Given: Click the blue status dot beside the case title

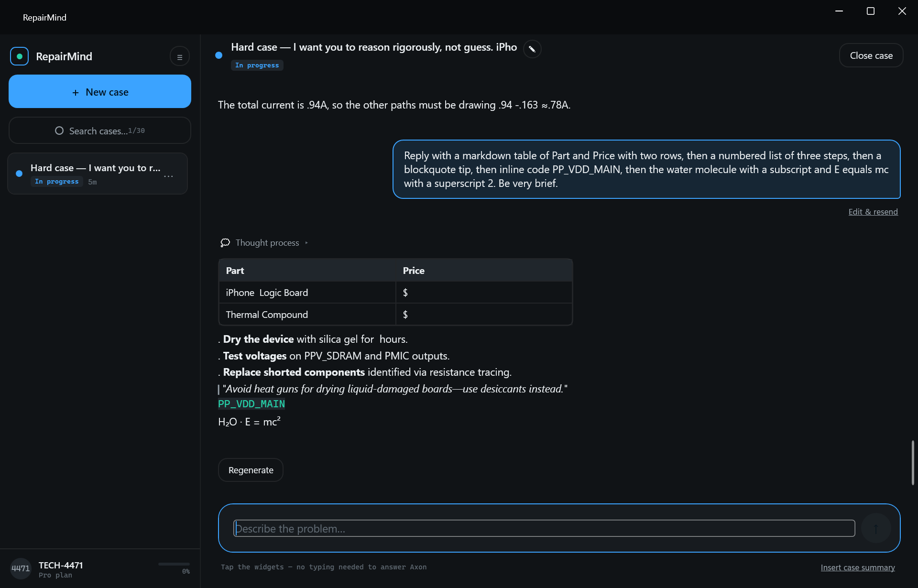Looking at the screenshot, I should click(219, 55).
